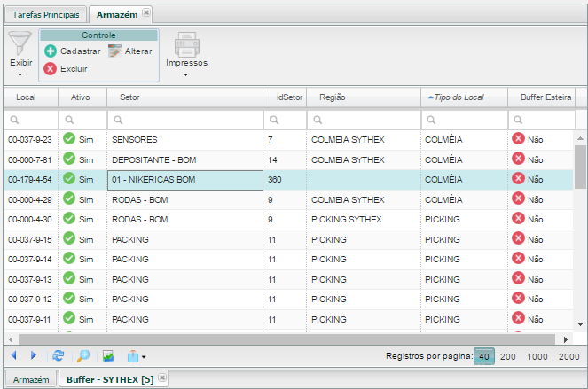Select the Buffer - SYTHEX [5] tab
Screen dimensions: 588x389
coord(110,379)
